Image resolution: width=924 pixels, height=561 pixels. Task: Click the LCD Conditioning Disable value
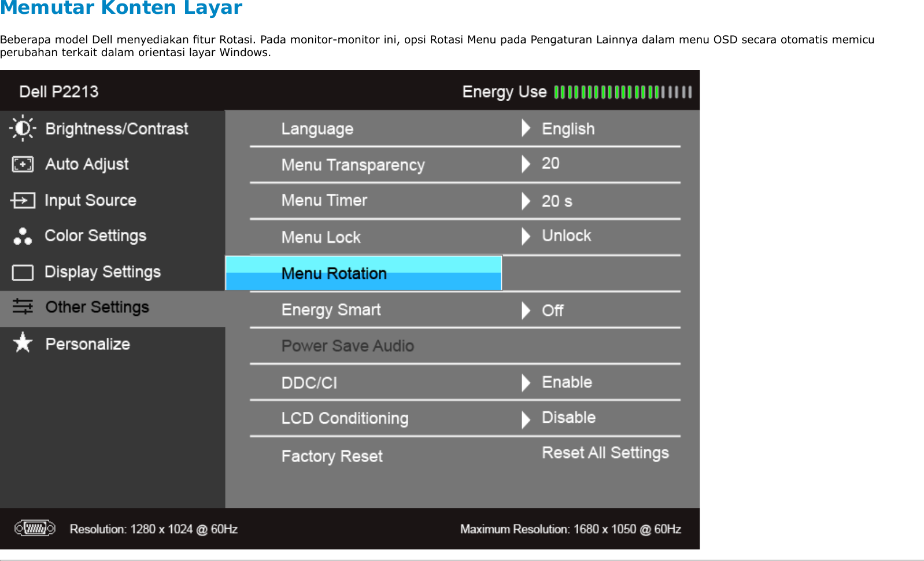568,418
